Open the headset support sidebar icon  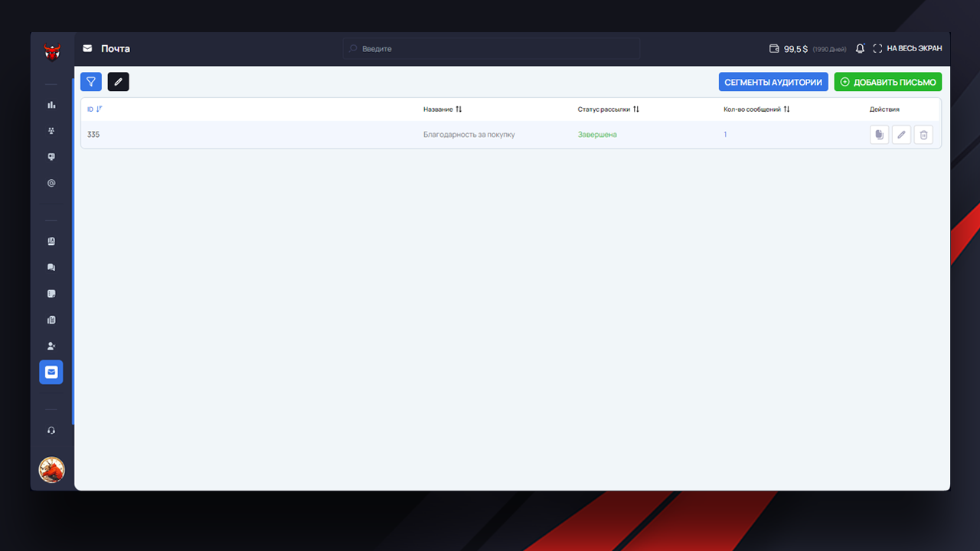(51, 430)
